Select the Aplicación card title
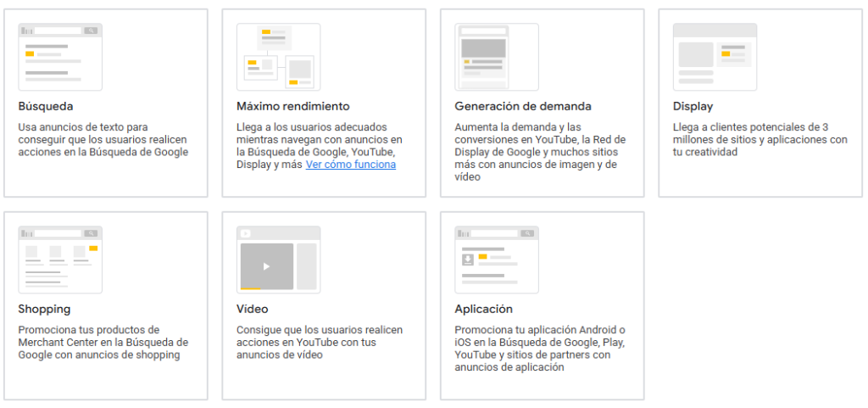The height and width of the screenshot is (408, 868). coord(483,309)
